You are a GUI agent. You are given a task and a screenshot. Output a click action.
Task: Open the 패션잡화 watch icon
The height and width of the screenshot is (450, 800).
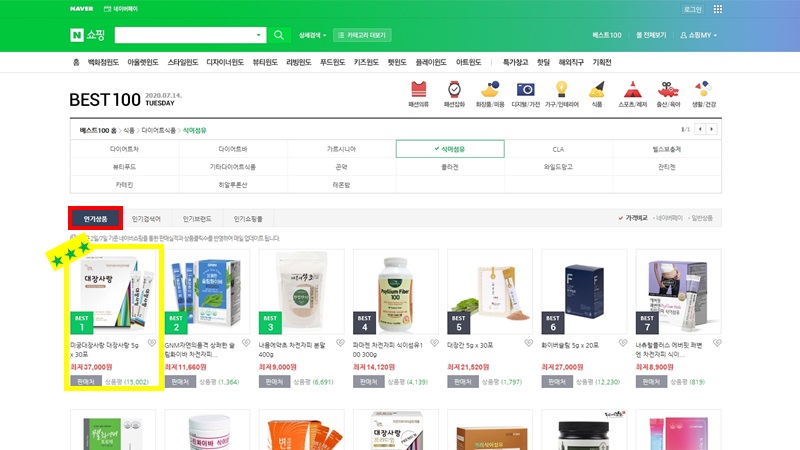pos(454,94)
